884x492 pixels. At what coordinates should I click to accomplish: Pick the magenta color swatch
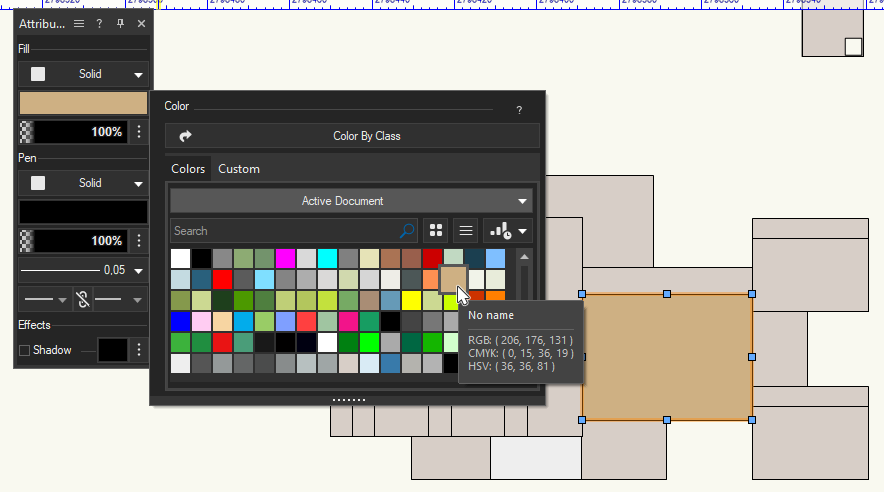pyautogui.click(x=285, y=258)
